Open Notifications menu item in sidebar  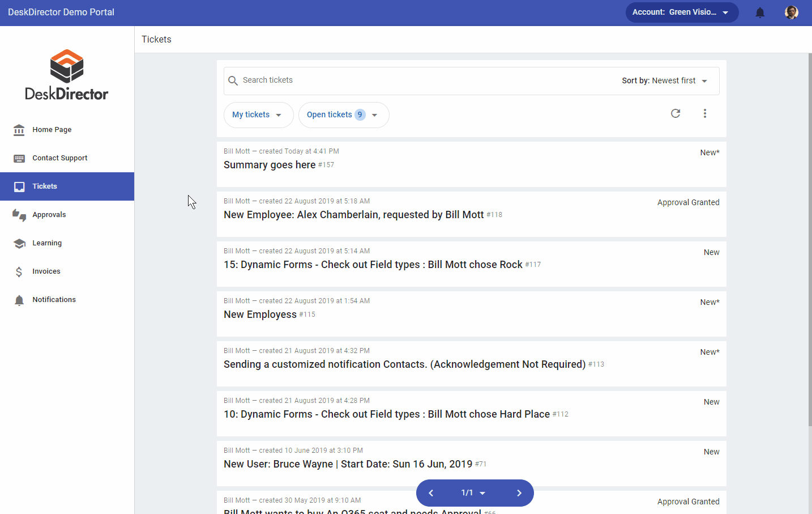pyautogui.click(x=67, y=300)
